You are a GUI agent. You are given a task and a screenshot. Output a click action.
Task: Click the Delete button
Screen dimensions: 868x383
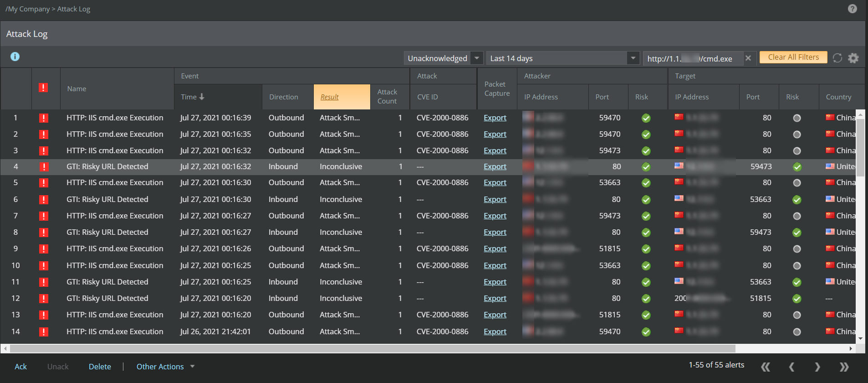[100, 367]
